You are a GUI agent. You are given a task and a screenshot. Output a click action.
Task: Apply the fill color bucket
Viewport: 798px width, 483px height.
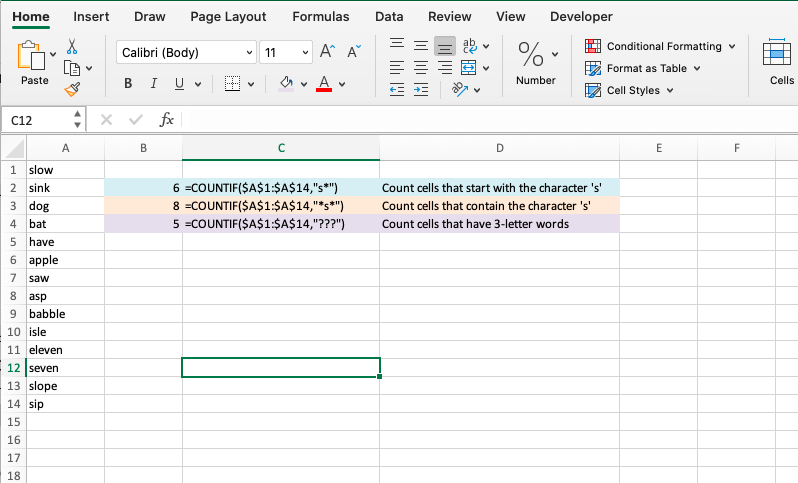pyautogui.click(x=286, y=83)
